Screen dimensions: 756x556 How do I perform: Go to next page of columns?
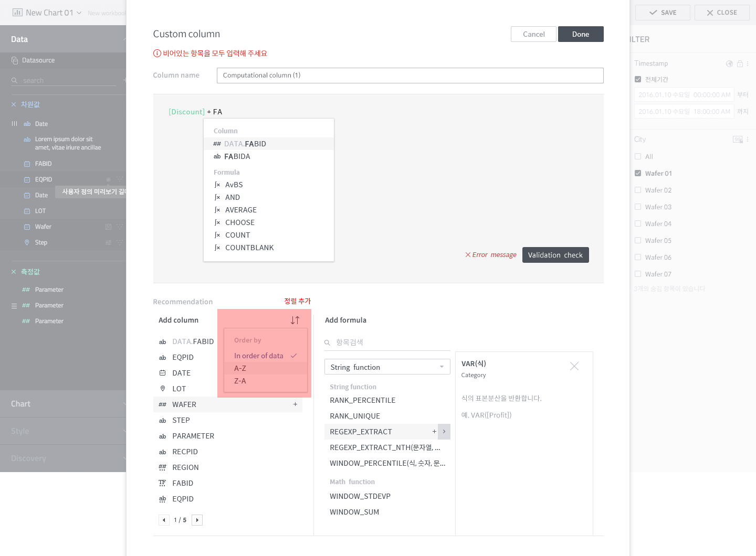pyautogui.click(x=197, y=520)
